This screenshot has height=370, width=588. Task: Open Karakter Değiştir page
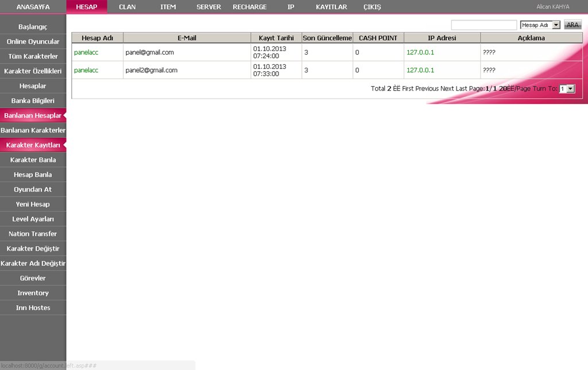click(x=33, y=248)
